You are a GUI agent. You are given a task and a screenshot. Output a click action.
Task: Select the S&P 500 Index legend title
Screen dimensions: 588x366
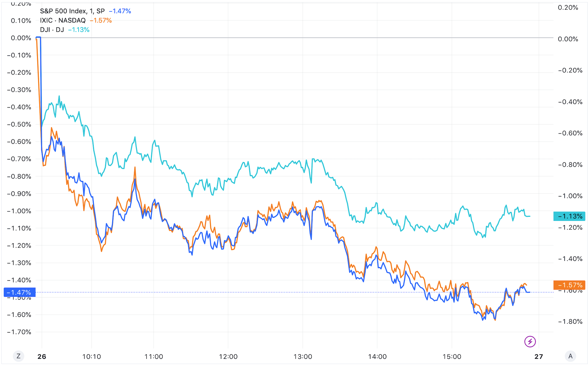[x=72, y=11]
